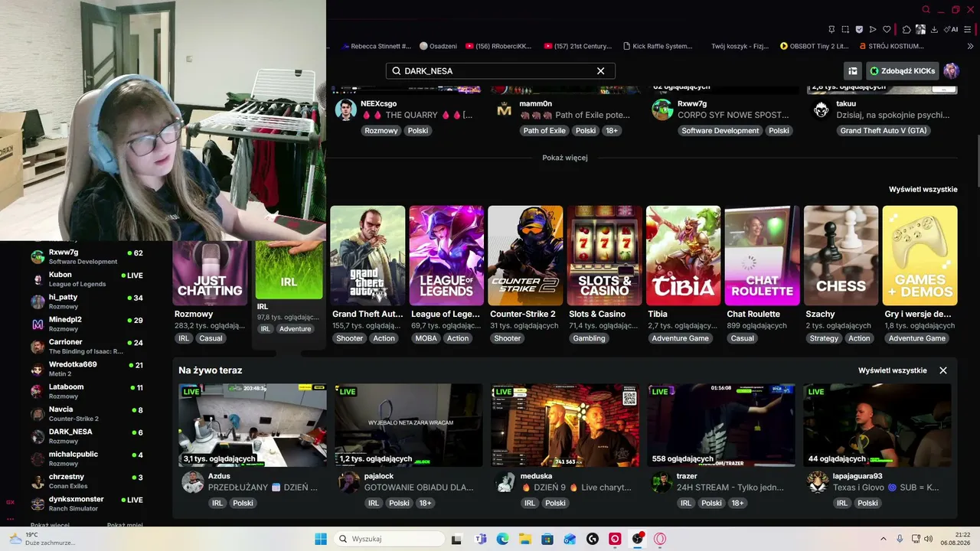The image size is (980, 551).
Task: Click Wyświetl wszystkie in Na żywo teraz
Action: click(893, 370)
